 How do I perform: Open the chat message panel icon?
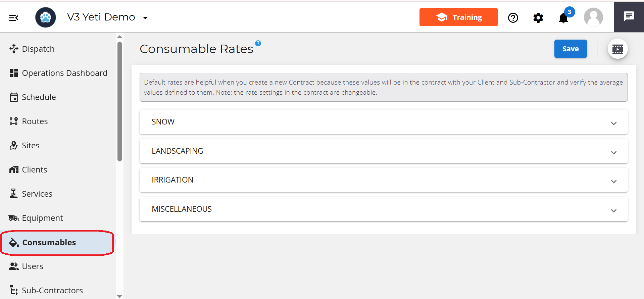(x=629, y=17)
